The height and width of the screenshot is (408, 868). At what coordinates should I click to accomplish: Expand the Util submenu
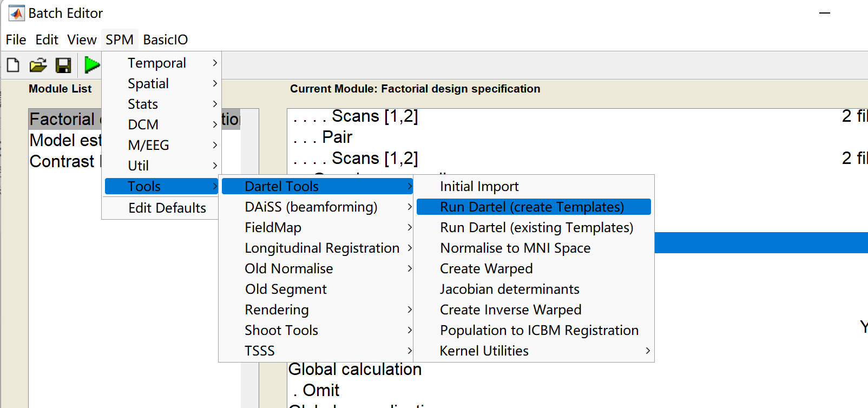[x=161, y=166]
